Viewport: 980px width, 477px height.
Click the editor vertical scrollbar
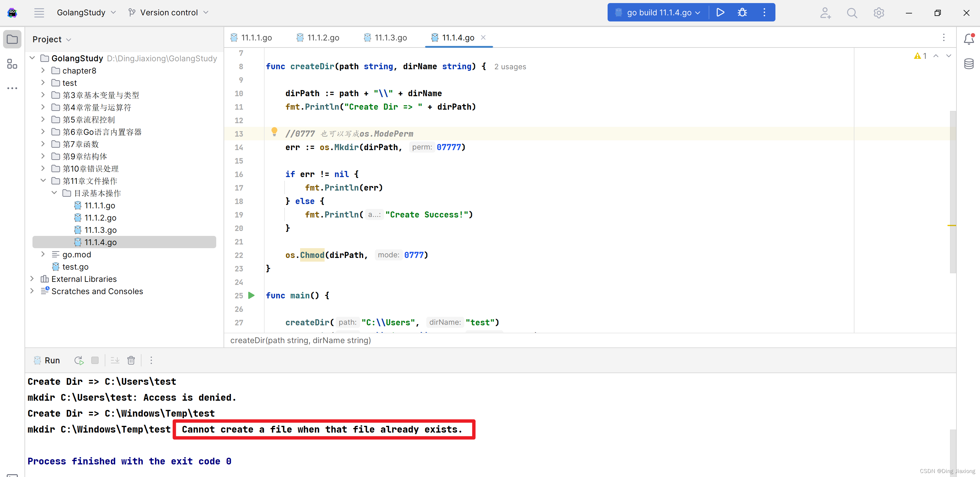click(953, 191)
